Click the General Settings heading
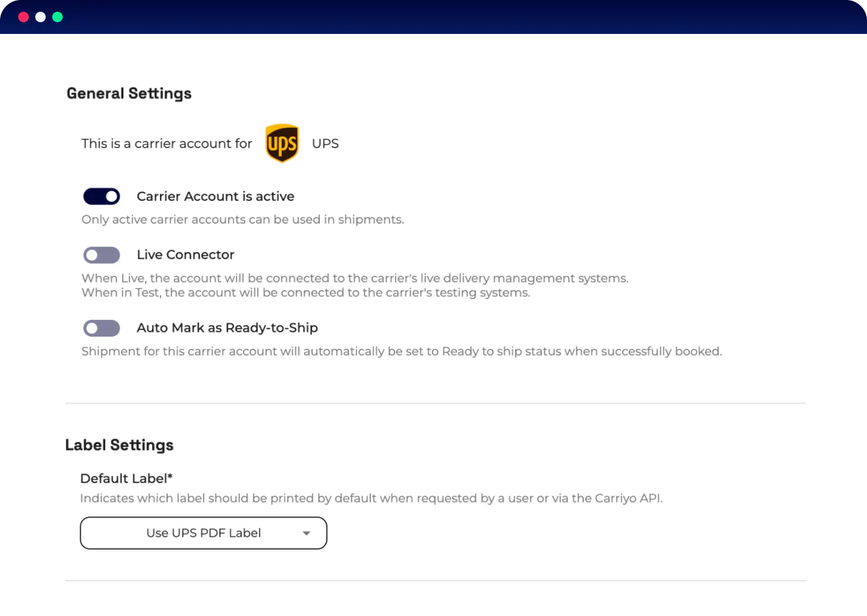Viewport: 867px width, 616px height. pyautogui.click(x=129, y=93)
